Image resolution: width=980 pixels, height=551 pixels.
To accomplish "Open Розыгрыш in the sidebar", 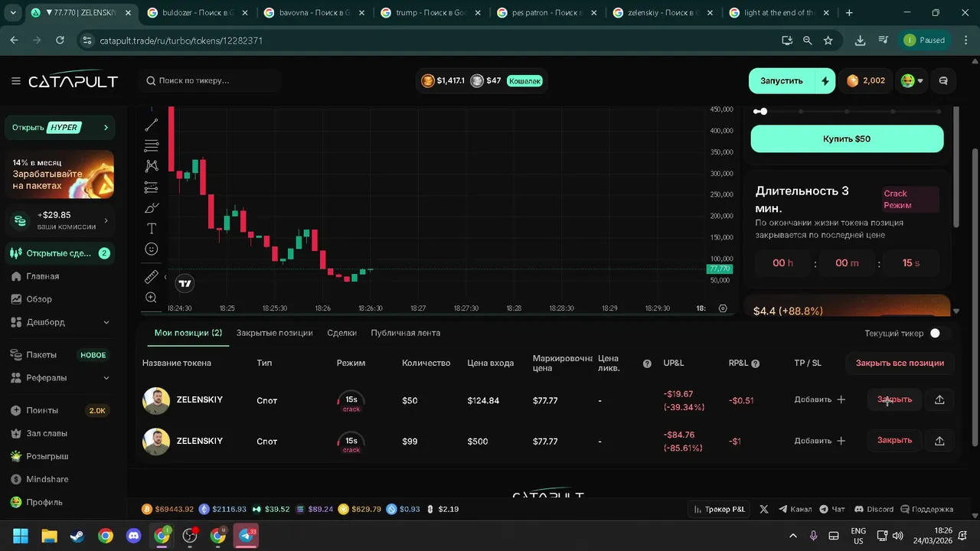I will (60, 456).
